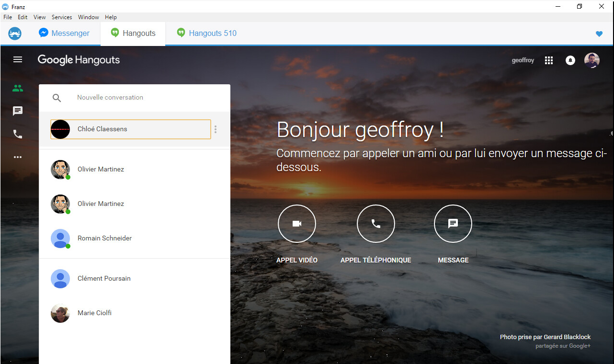614x364 pixels.
Task: Switch to the Messenger tab
Action: (x=64, y=34)
